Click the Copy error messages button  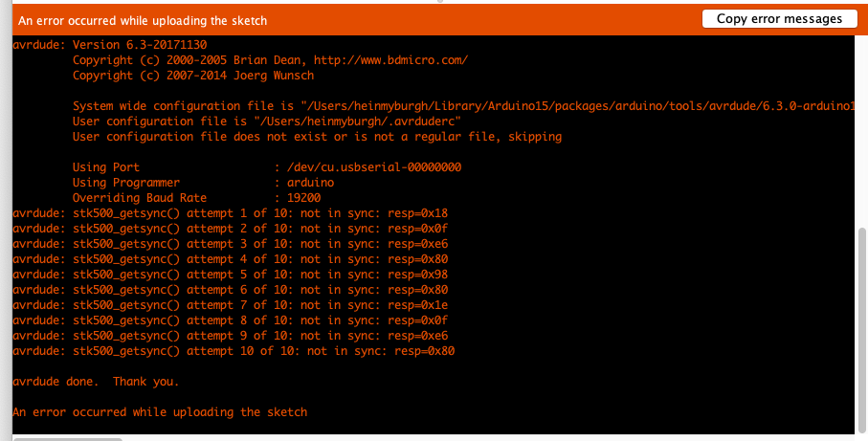[779, 18]
